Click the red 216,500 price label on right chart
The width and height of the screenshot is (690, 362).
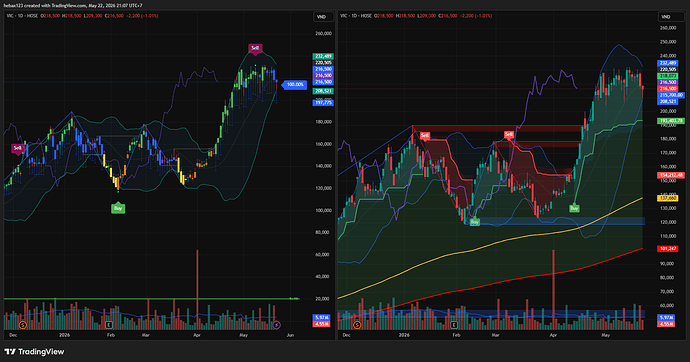[668, 89]
